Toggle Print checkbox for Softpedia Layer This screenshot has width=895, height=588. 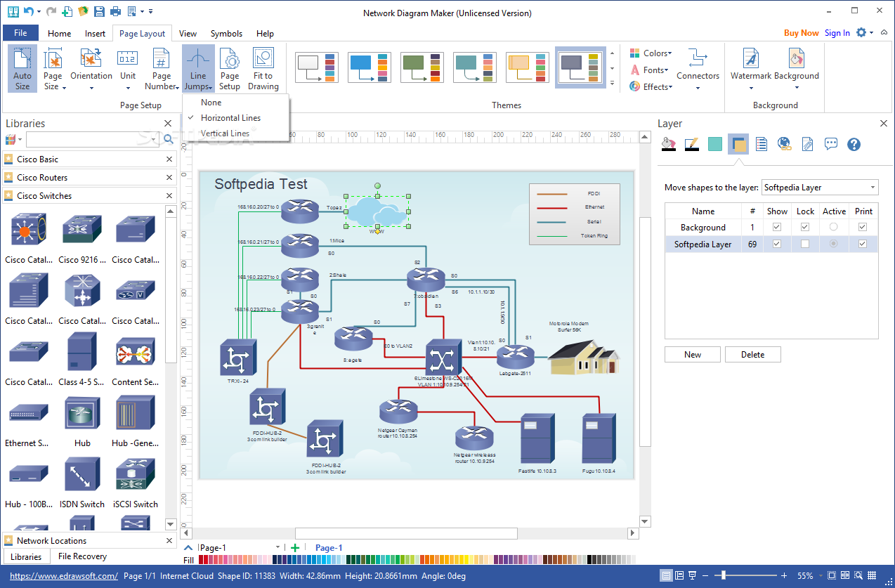coord(863,244)
